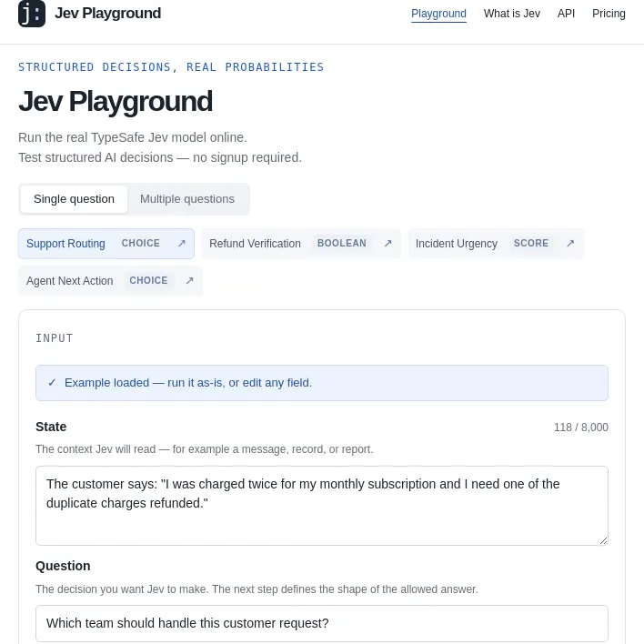The height and width of the screenshot is (644, 644).
Task: Click the Jev logo icon in the header
Action: coord(32,14)
